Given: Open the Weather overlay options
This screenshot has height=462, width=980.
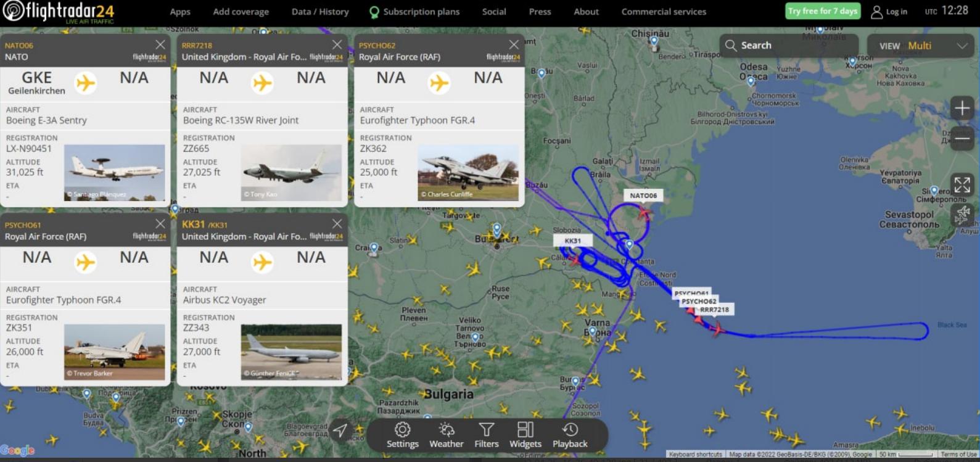Looking at the screenshot, I should coord(446,435).
